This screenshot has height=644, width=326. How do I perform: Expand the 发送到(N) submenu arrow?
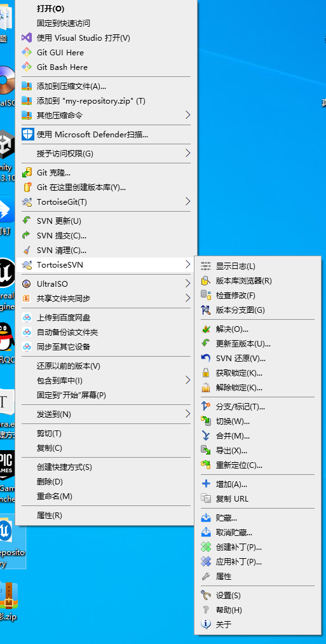pyautogui.click(x=187, y=414)
